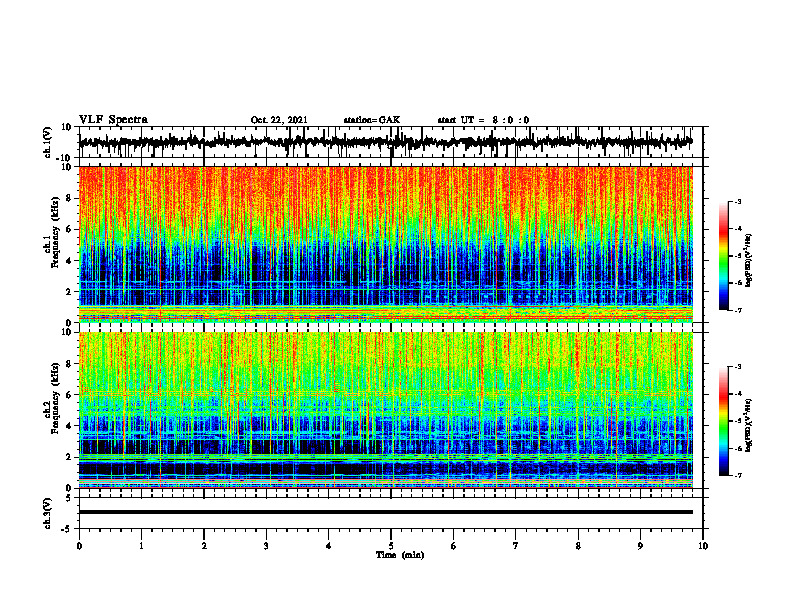792x612 pixels.
Task: Click the ch.1 "Frequency (kHz)" axis label
Action: point(56,231)
